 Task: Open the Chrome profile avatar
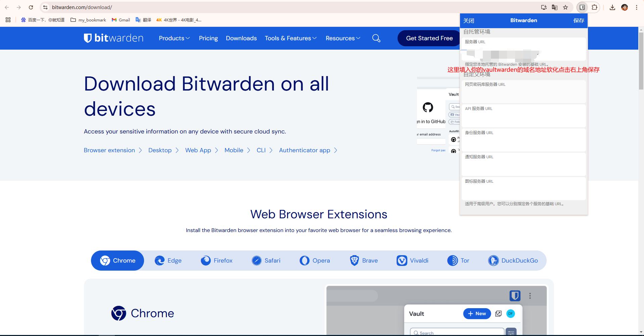pos(625,7)
